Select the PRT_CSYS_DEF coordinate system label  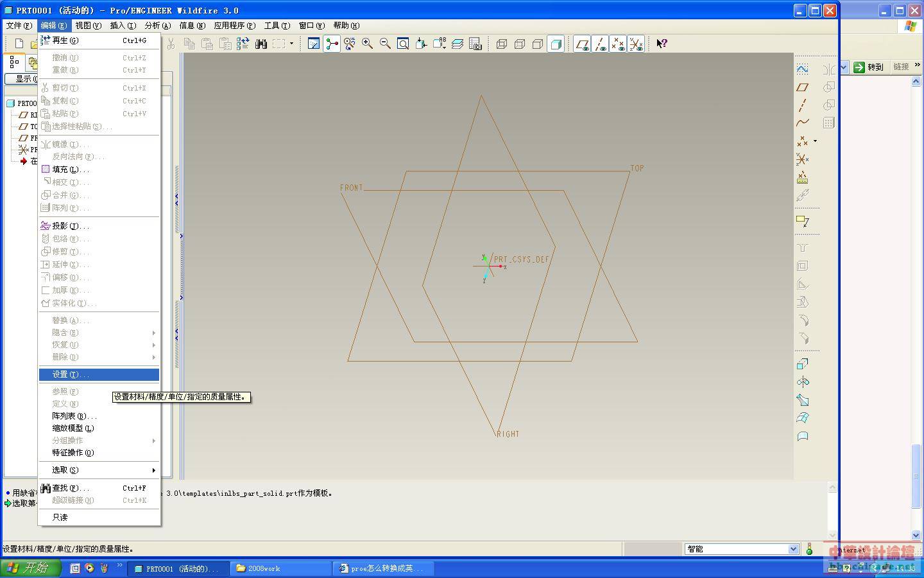pyautogui.click(x=521, y=259)
